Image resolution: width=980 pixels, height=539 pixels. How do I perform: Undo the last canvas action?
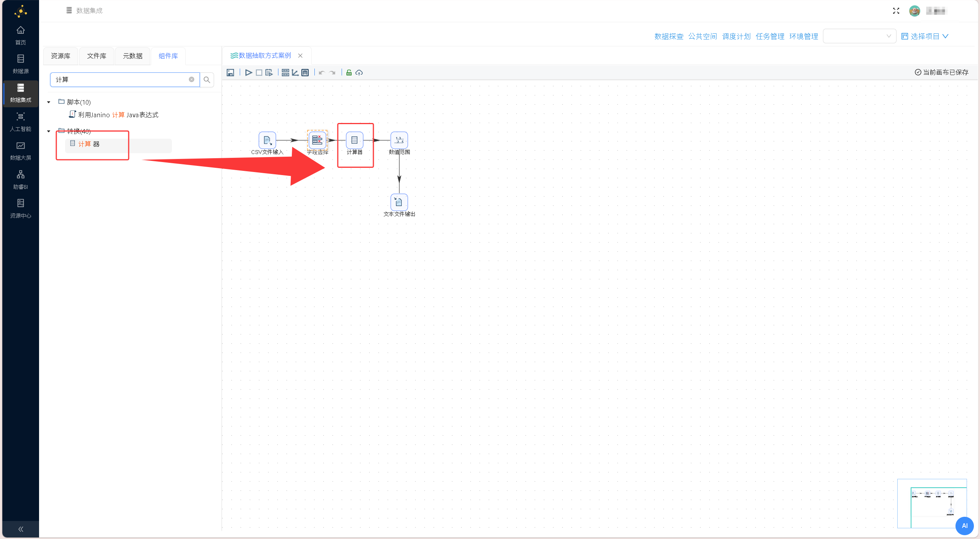click(x=322, y=72)
